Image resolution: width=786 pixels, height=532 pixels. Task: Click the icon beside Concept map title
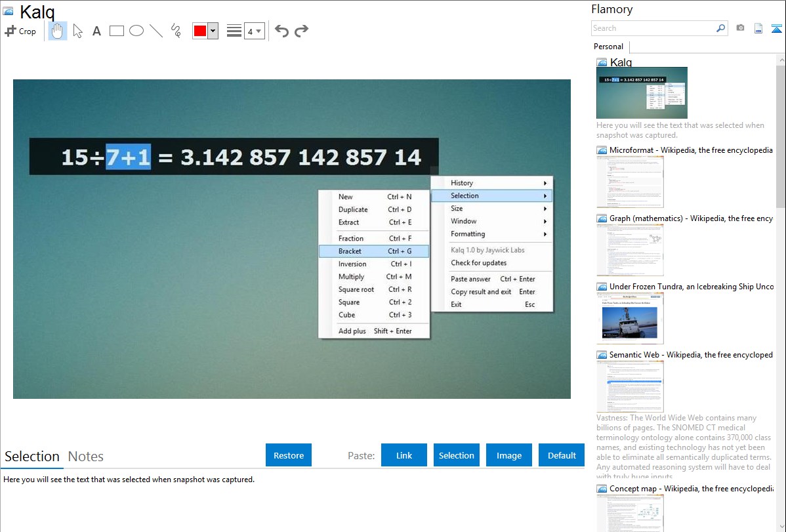[x=602, y=489]
